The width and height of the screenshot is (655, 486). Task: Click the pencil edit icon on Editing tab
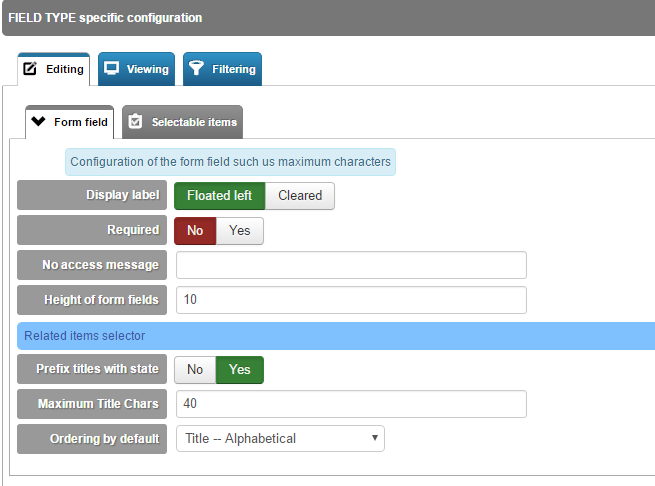point(30,69)
